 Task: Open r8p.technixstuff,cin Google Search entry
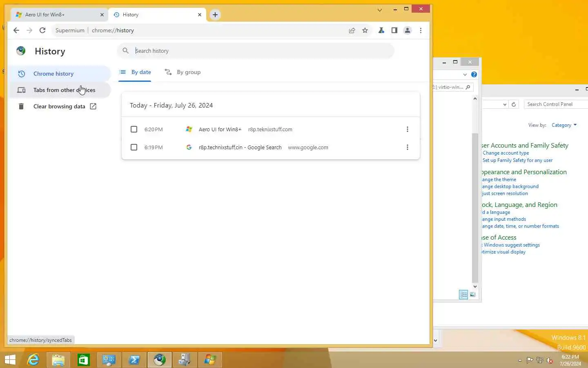tap(240, 147)
